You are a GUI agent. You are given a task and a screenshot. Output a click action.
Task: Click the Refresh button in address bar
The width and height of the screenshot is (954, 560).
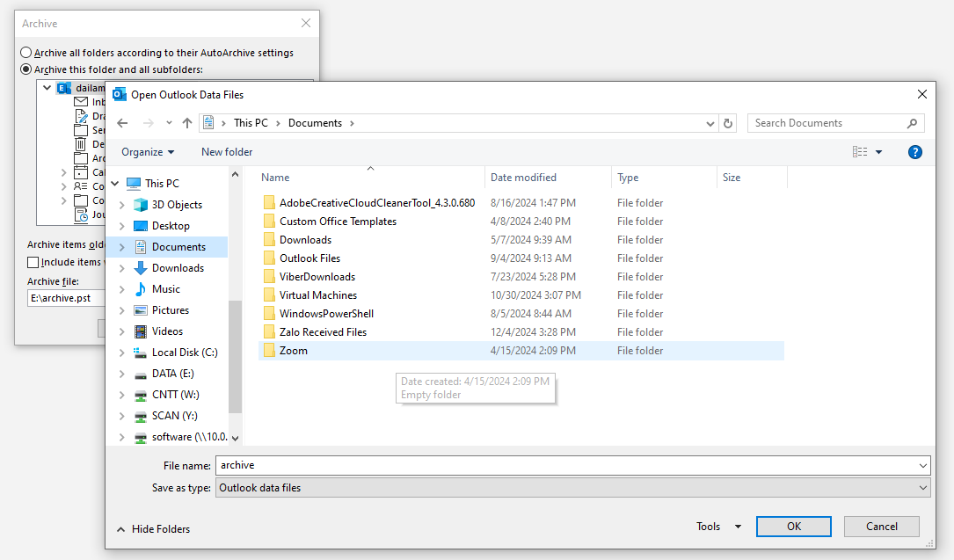click(x=727, y=123)
